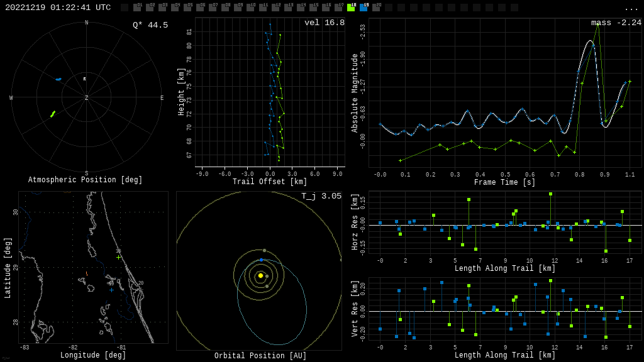Select the red meteor ground track on map
644x362 pixels.
(x=87, y=274)
